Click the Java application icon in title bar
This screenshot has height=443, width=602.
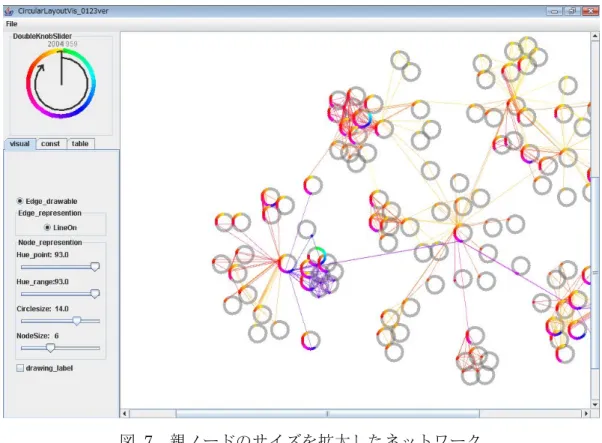click(9, 11)
